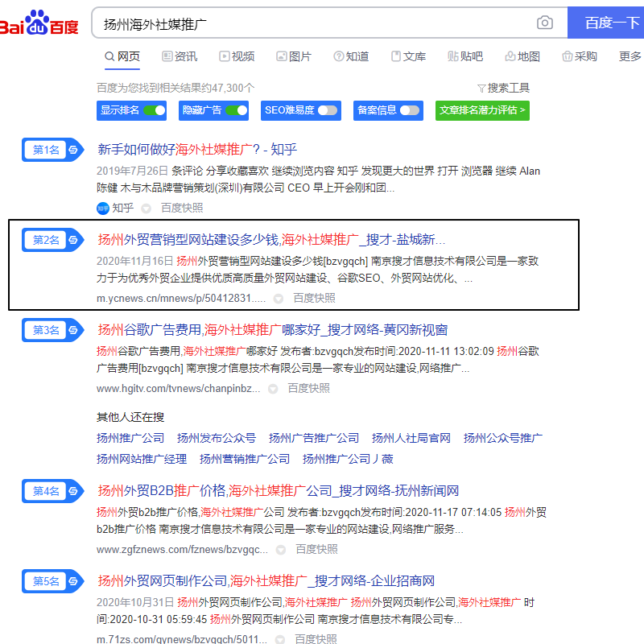This screenshot has width=644, height=644.
Task: Open result 扬州外贸网页制作公司 企业招商网
Action: point(266,580)
